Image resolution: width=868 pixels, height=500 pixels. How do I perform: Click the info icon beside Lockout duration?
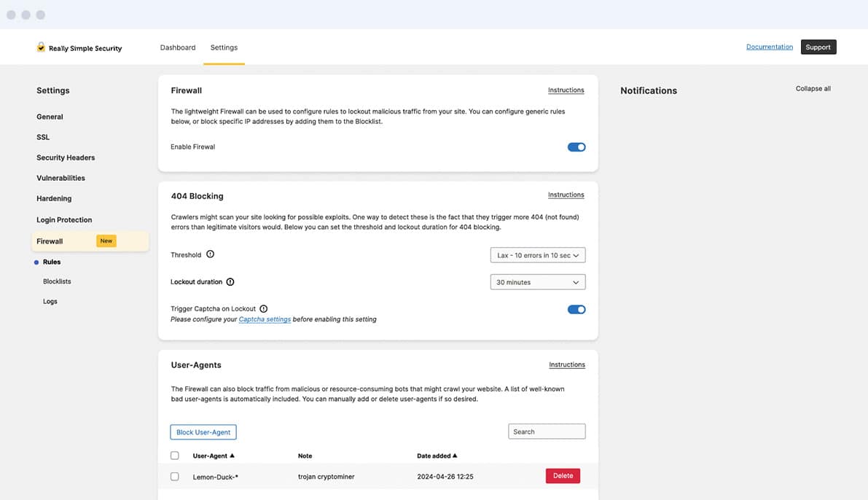pos(230,282)
